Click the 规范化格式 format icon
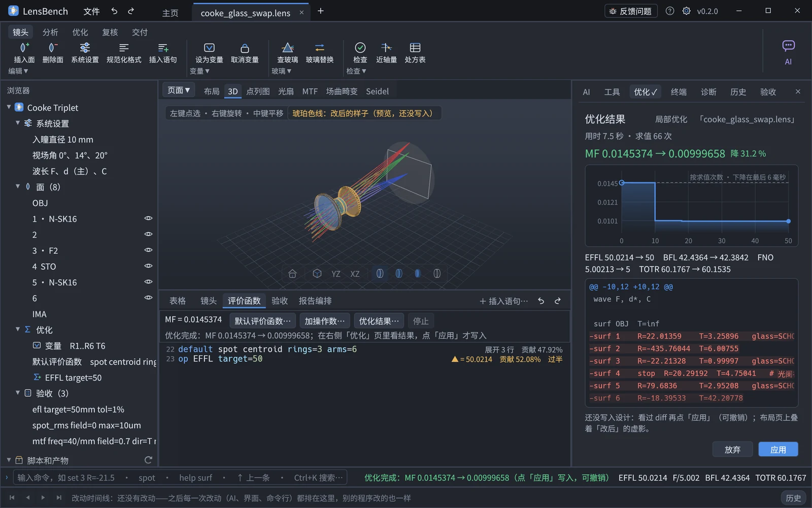Image resolution: width=812 pixels, height=508 pixels. point(124,48)
